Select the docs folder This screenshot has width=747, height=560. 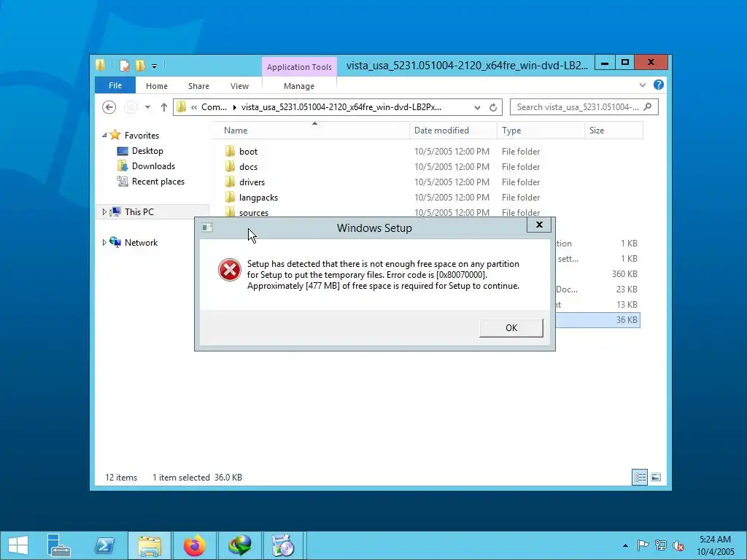pyautogui.click(x=248, y=167)
